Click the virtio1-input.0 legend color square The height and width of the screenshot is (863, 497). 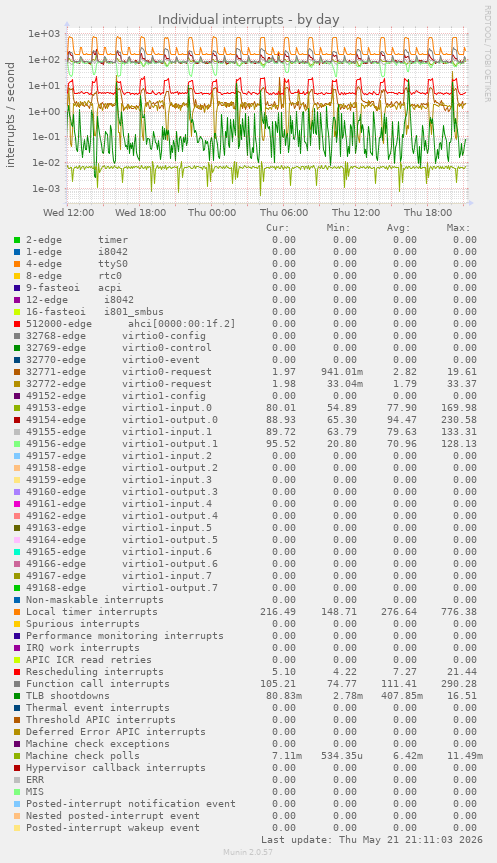pos(17,408)
